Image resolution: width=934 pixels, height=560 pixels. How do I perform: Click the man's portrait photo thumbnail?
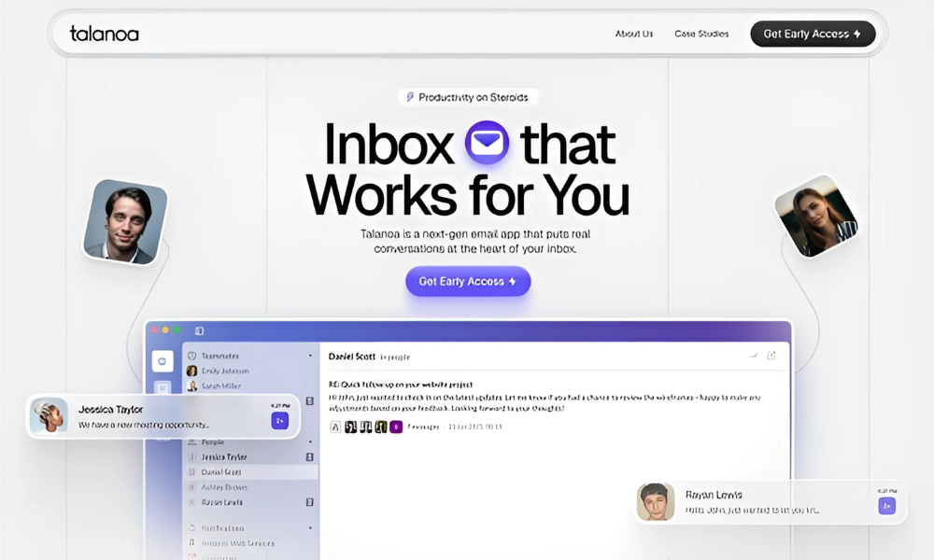click(x=125, y=222)
